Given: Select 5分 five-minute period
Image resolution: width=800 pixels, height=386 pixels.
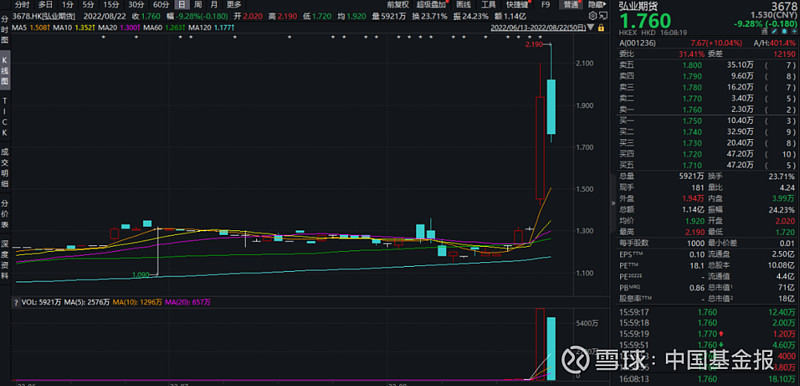Looking at the screenshot, I should coord(88,5).
